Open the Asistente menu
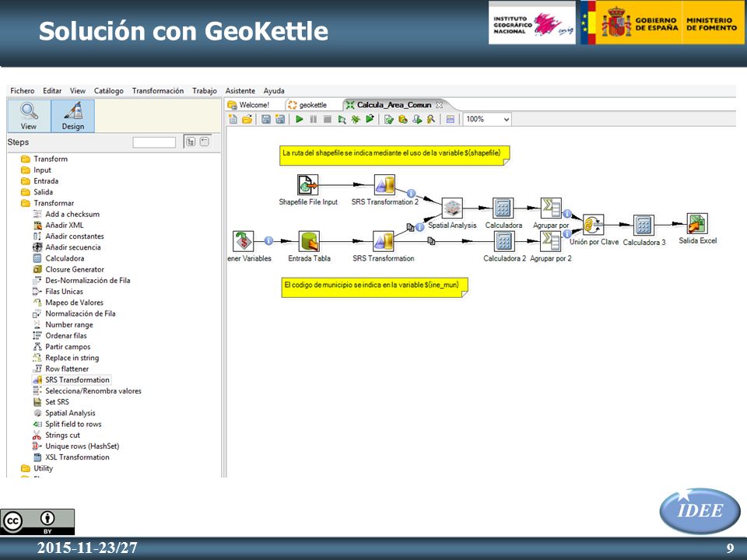This screenshot has height=560, width=747. pyautogui.click(x=240, y=91)
